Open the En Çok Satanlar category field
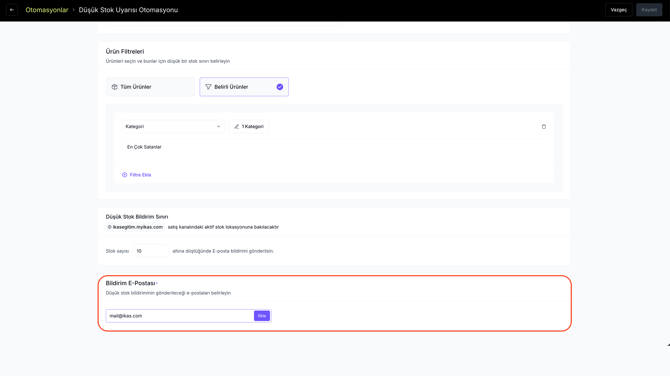670x376 pixels. pos(334,147)
